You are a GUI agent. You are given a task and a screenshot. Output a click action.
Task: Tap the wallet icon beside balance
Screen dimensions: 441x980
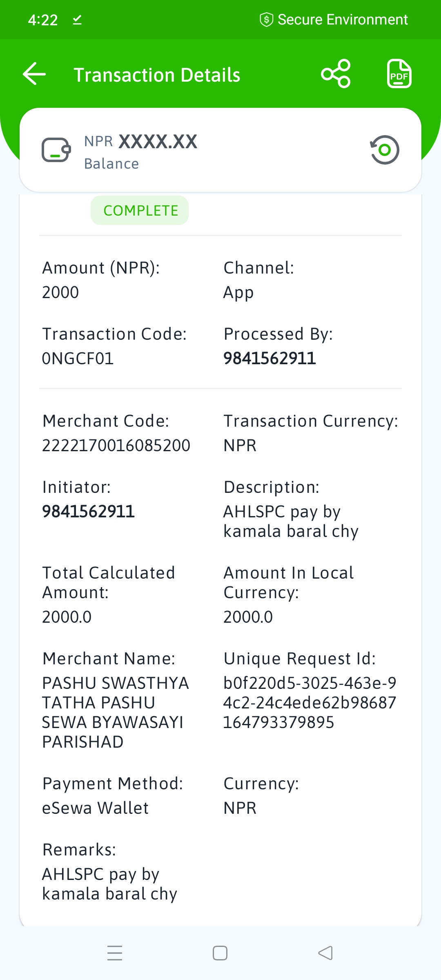point(56,150)
